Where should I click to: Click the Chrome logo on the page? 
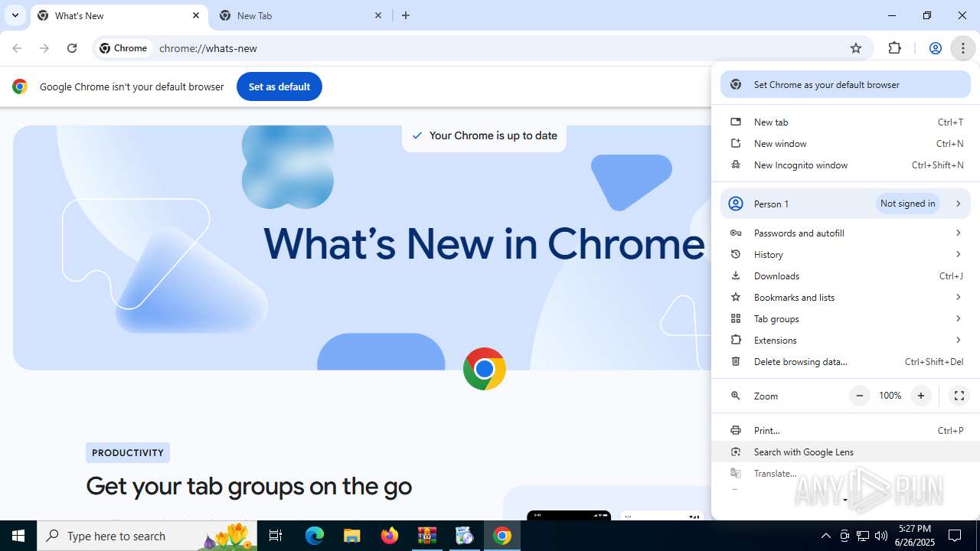pyautogui.click(x=485, y=369)
